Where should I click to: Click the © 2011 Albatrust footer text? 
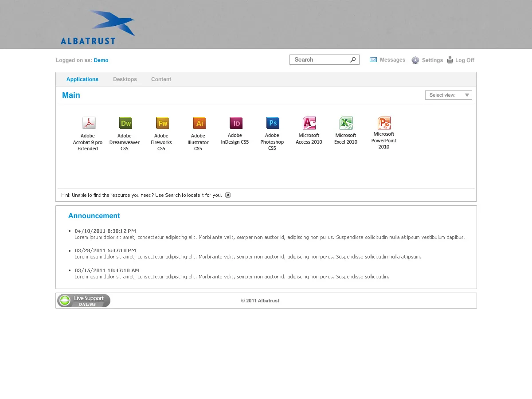pyautogui.click(x=260, y=301)
